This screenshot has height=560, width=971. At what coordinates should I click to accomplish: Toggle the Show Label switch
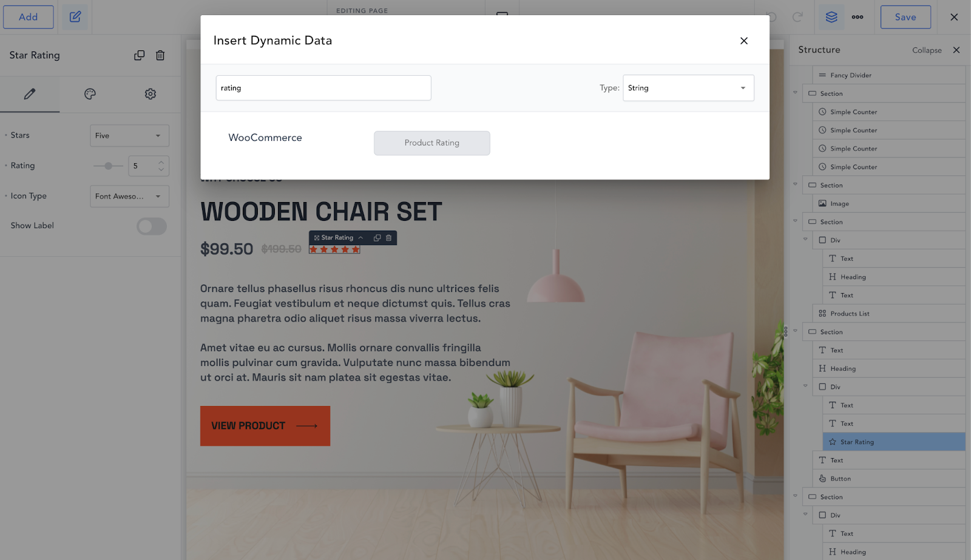[152, 226]
